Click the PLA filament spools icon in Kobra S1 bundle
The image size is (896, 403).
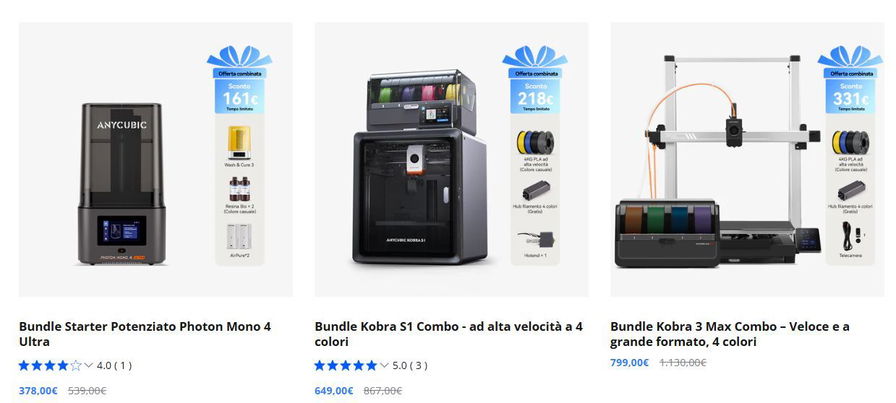[535, 142]
